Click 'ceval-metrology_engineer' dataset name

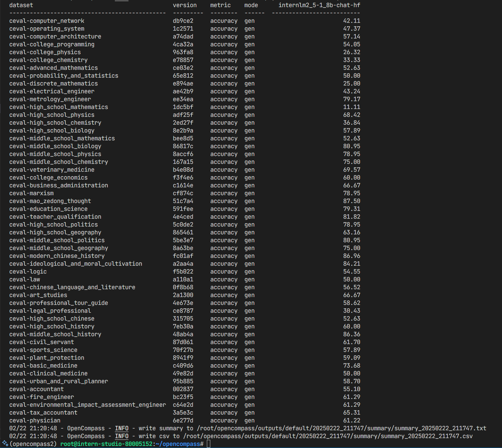(50, 99)
